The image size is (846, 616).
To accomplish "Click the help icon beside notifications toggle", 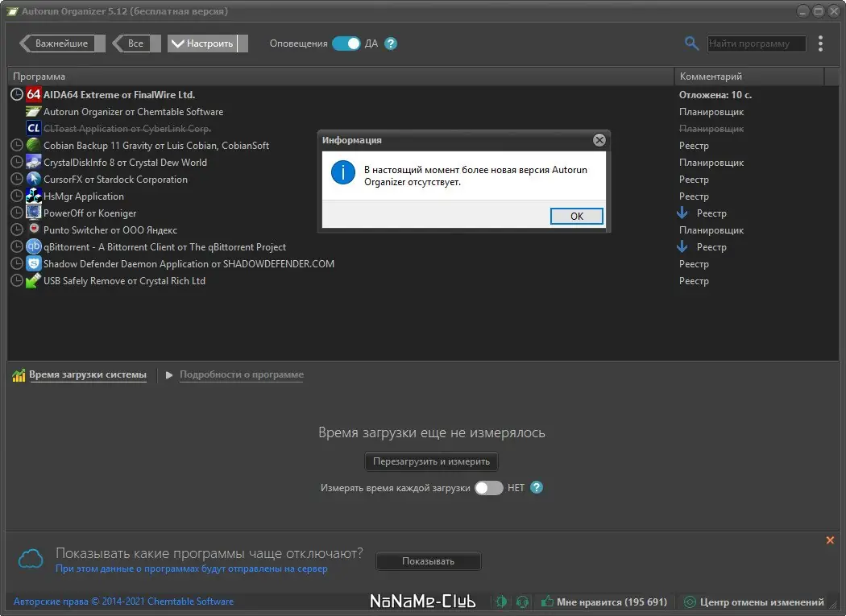I will (x=391, y=43).
